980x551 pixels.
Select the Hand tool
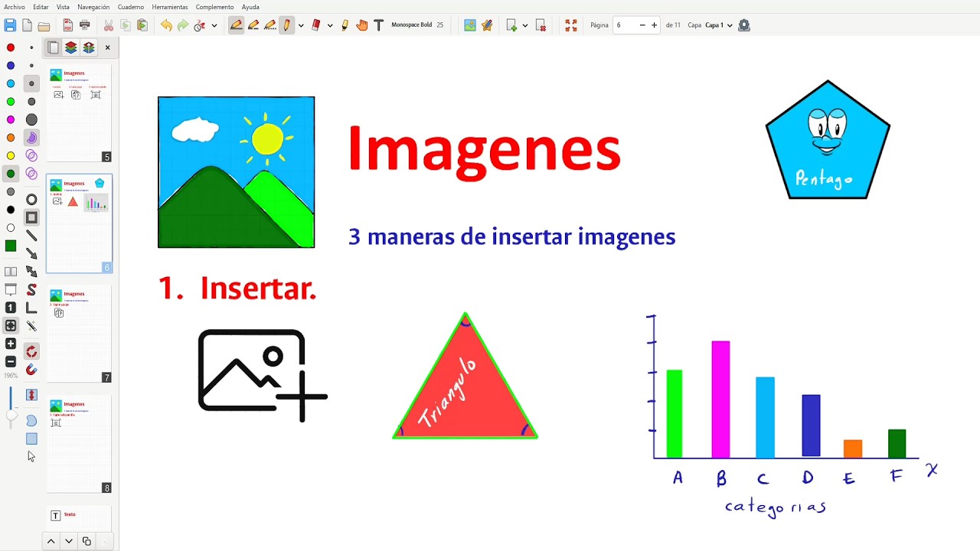[x=361, y=25]
